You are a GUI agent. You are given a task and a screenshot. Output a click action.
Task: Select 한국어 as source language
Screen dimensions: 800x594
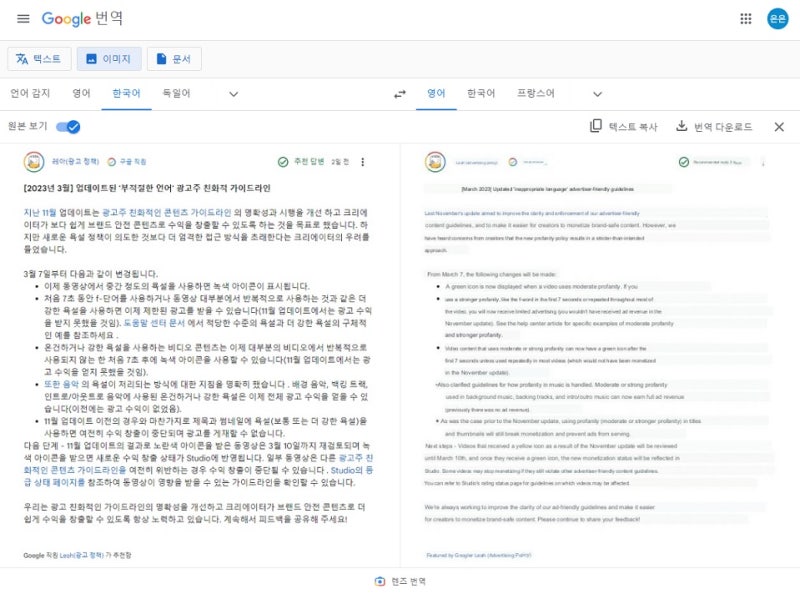pos(126,93)
